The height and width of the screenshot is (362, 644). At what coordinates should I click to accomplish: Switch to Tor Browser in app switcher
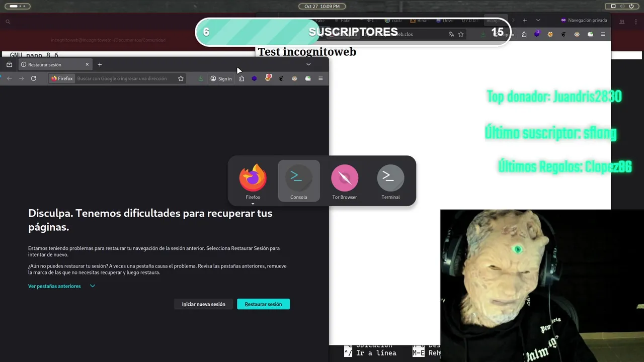[345, 181]
